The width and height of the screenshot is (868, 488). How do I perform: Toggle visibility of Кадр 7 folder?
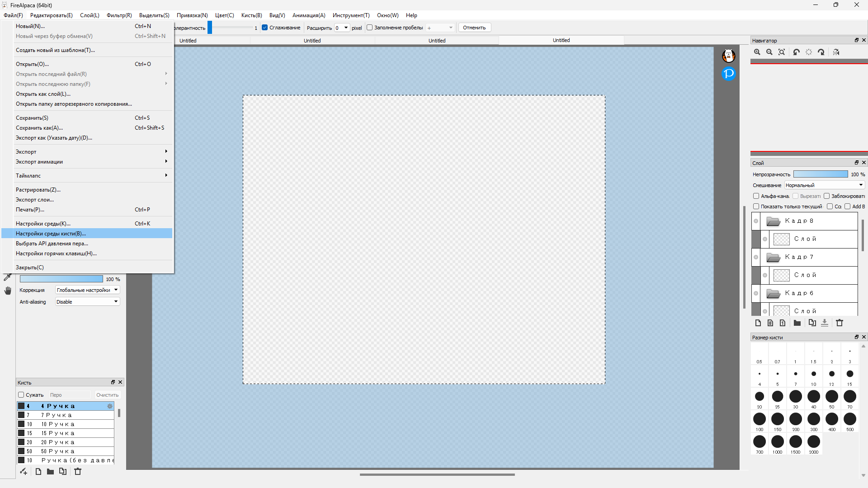click(x=756, y=258)
